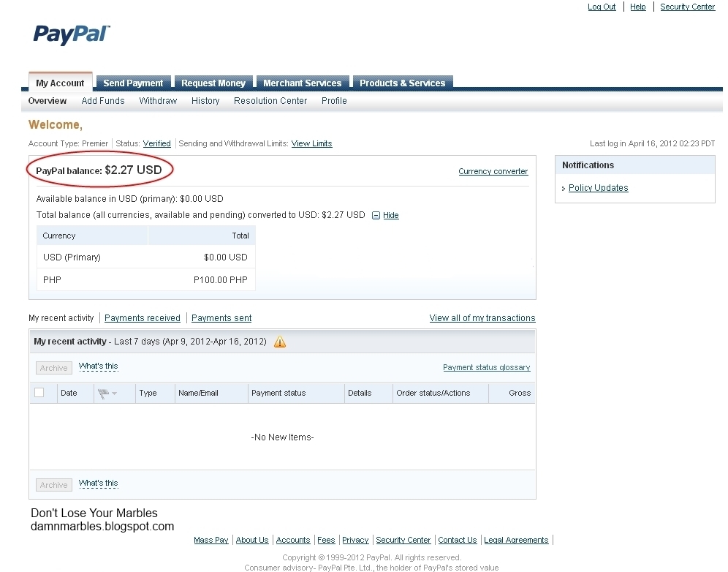Click the -No New Items- message
The width and height of the screenshot is (728, 572).
point(282,437)
